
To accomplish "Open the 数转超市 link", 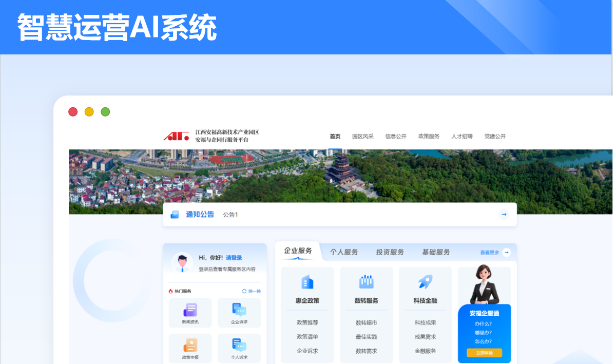I will [367, 322].
